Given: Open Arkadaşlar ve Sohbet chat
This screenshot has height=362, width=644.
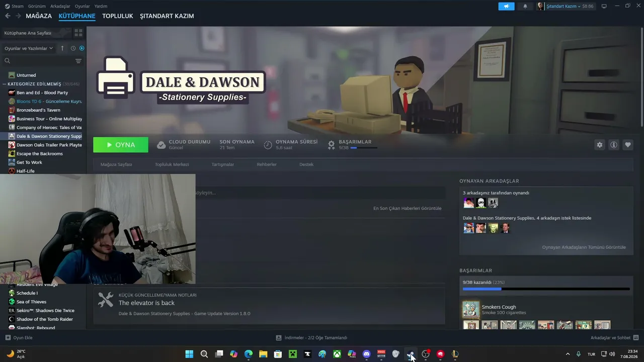Looking at the screenshot, I should coord(615,338).
